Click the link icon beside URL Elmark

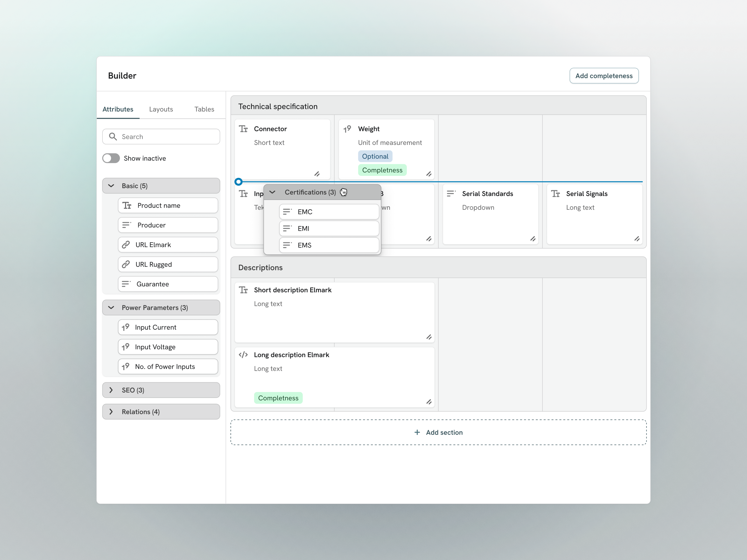tap(126, 245)
